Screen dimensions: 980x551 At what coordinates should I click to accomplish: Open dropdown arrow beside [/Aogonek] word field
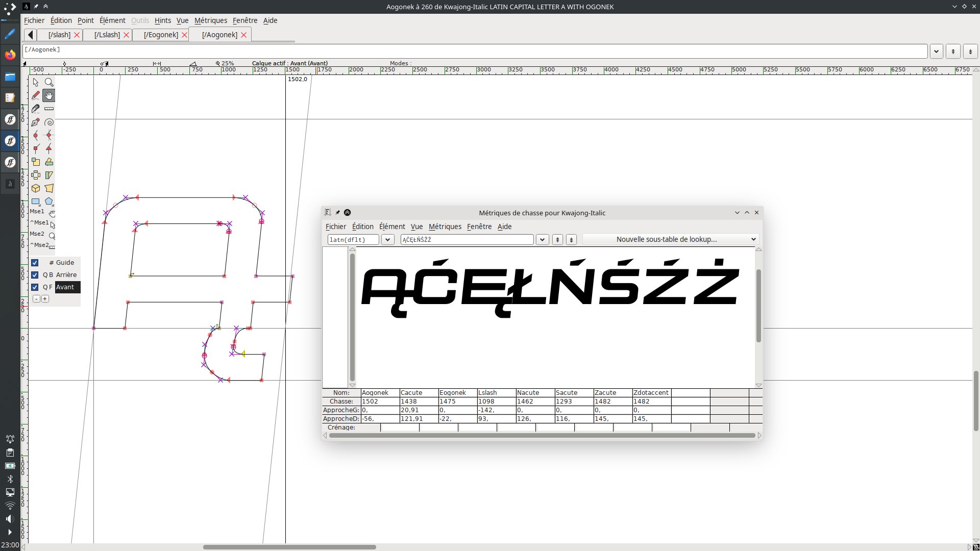pyautogui.click(x=936, y=51)
